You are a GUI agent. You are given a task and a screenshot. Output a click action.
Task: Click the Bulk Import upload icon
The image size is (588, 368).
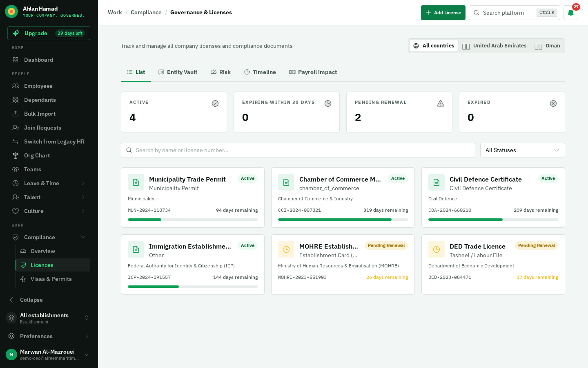coord(16,114)
